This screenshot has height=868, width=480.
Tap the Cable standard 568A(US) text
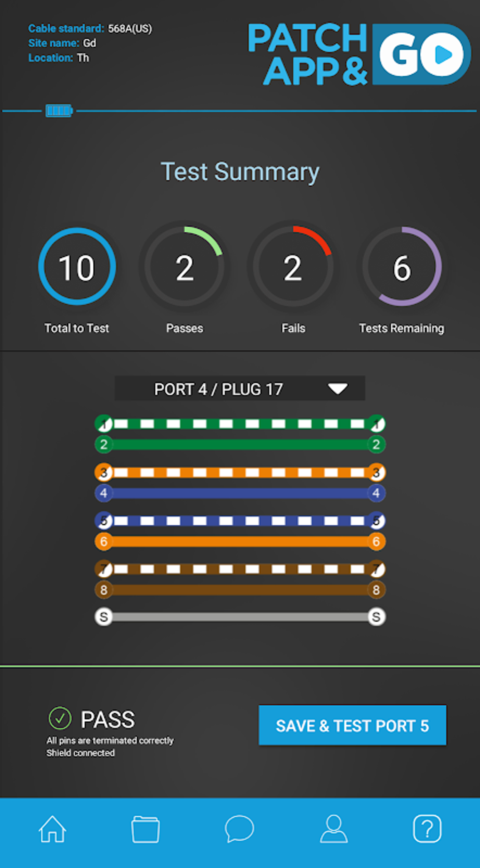point(90,29)
